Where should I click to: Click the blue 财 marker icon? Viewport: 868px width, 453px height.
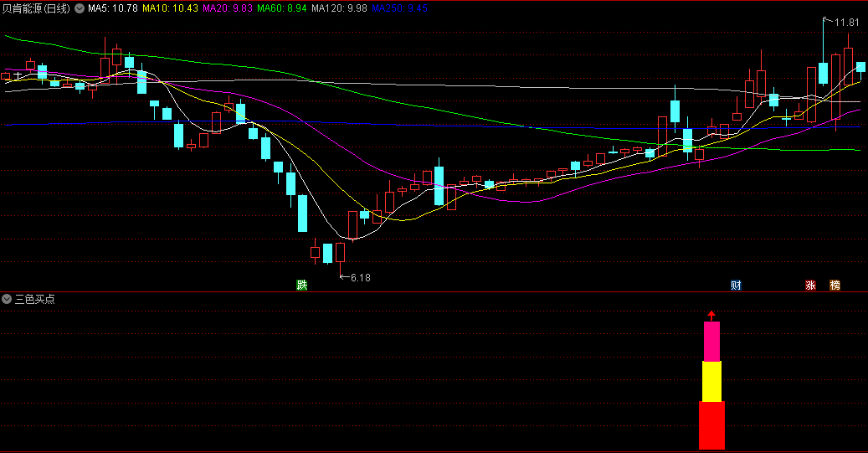[x=736, y=286]
